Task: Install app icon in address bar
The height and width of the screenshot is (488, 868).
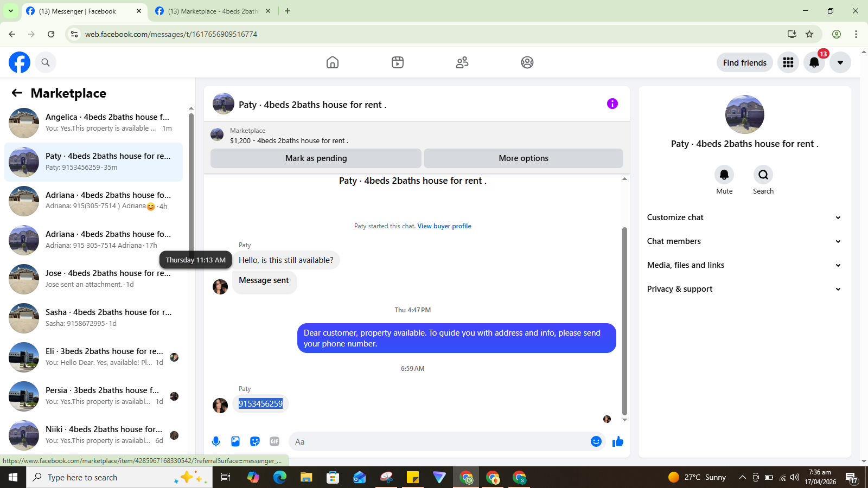Action: (x=792, y=34)
